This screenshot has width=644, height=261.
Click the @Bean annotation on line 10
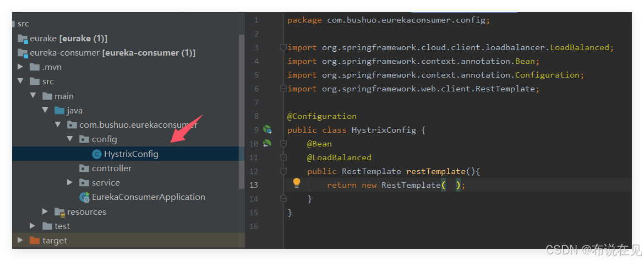click(x=319, y=144)
